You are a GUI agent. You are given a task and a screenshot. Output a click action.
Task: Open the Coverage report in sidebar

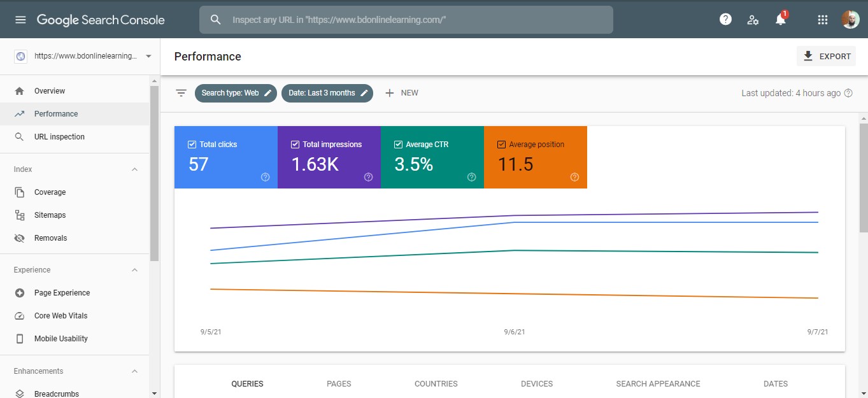[x=50, y=192]
